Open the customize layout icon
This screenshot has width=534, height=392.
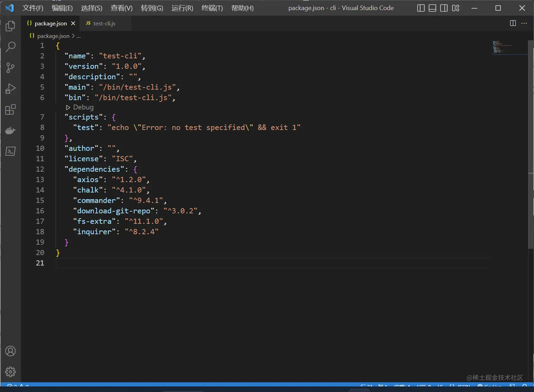point(456,8)
